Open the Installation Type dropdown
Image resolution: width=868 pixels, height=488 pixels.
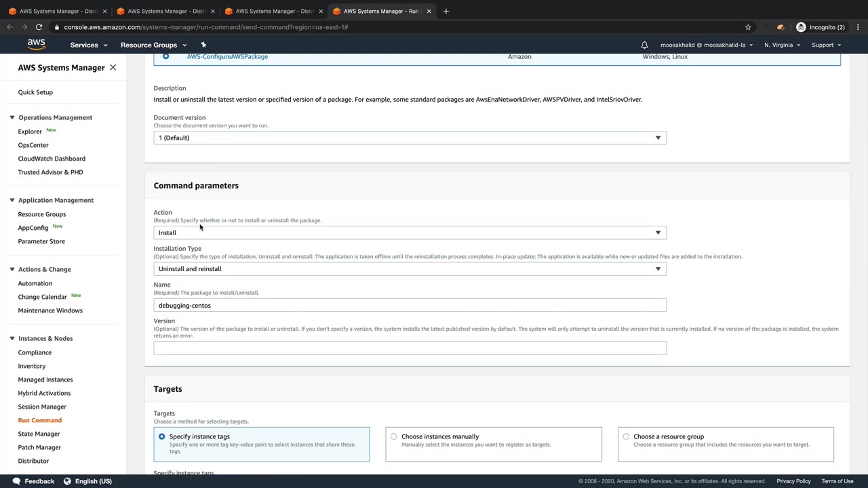(410, 269)
